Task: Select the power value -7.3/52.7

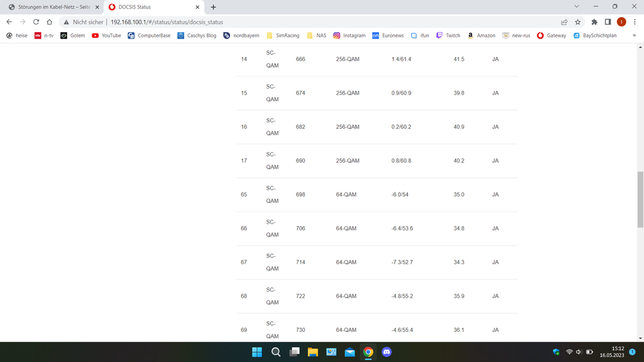Action: [402, 262]
